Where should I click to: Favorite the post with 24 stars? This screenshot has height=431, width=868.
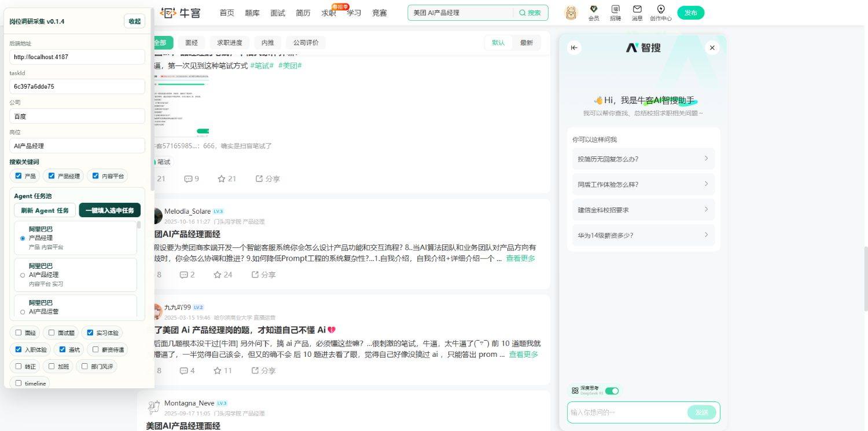click(x=223, y=275)
